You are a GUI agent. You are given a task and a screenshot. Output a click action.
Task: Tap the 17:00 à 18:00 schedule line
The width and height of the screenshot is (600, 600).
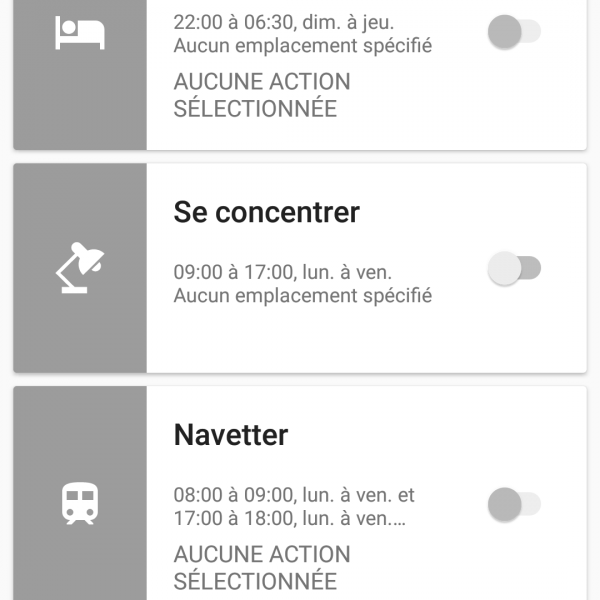(x=290, y=519)
